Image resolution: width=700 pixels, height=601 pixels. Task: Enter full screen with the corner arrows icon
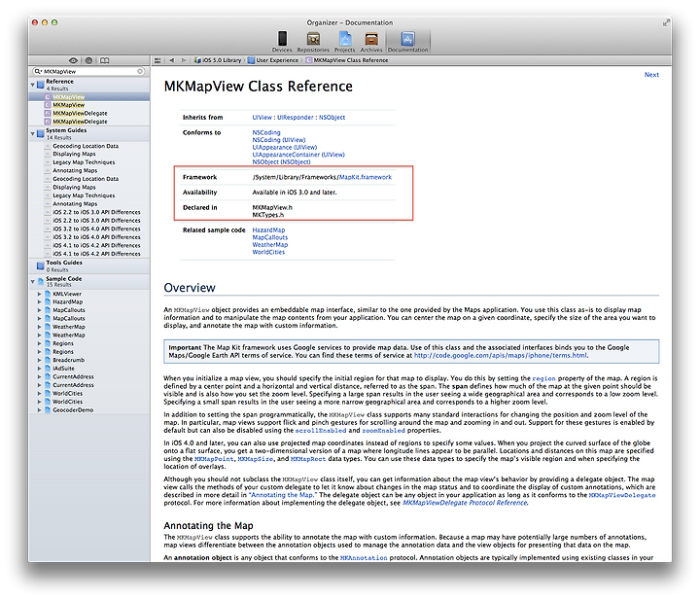[666, 22]
